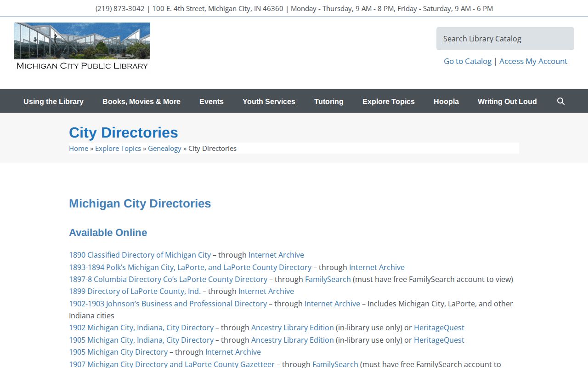
Task: Open 1893-1894 Polk's Michigan City directory link
Action: coord(190,267)
